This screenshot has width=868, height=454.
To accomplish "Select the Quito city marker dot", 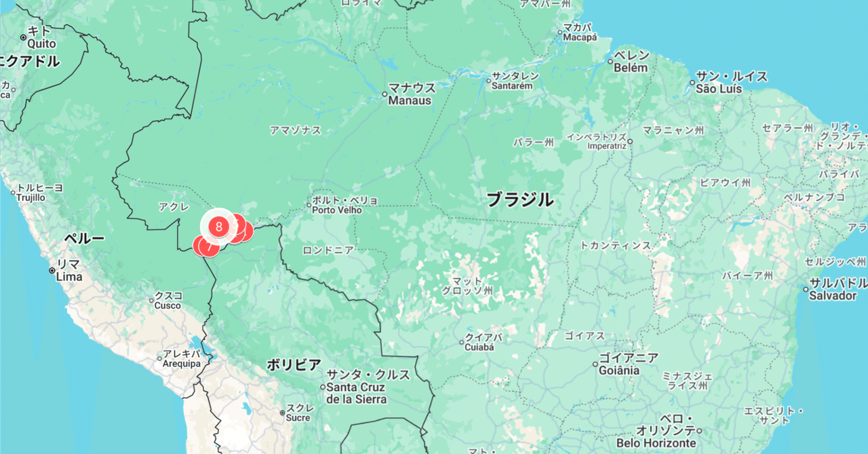I will tap(23, 37).
